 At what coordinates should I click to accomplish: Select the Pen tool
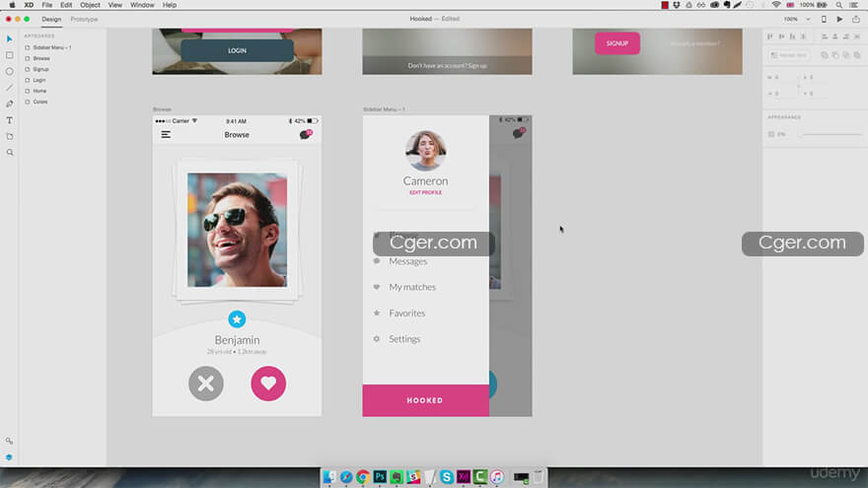click(x=10, y=105)
